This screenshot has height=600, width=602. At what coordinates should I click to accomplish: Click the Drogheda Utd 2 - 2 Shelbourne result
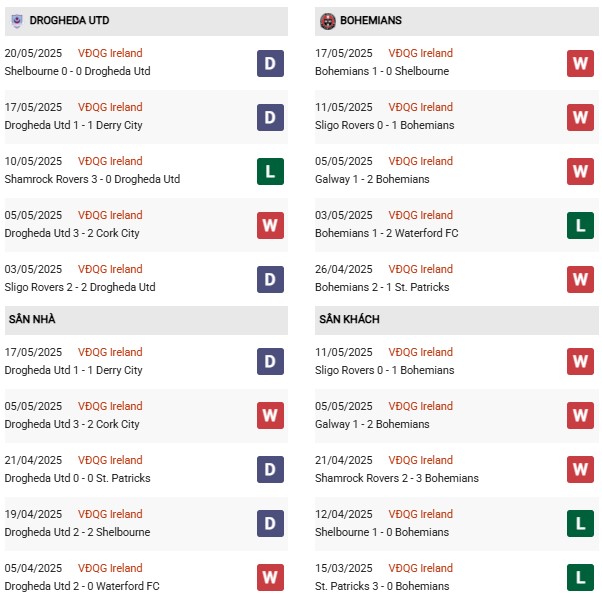point(78,532)
